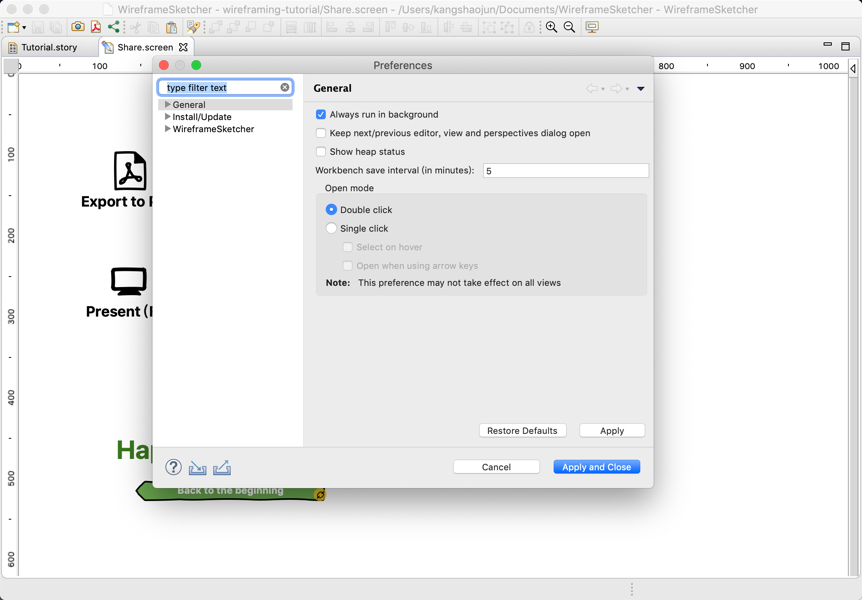Click the Zoom In magnifier icon
862x600 pixels.
click(551, 27)
